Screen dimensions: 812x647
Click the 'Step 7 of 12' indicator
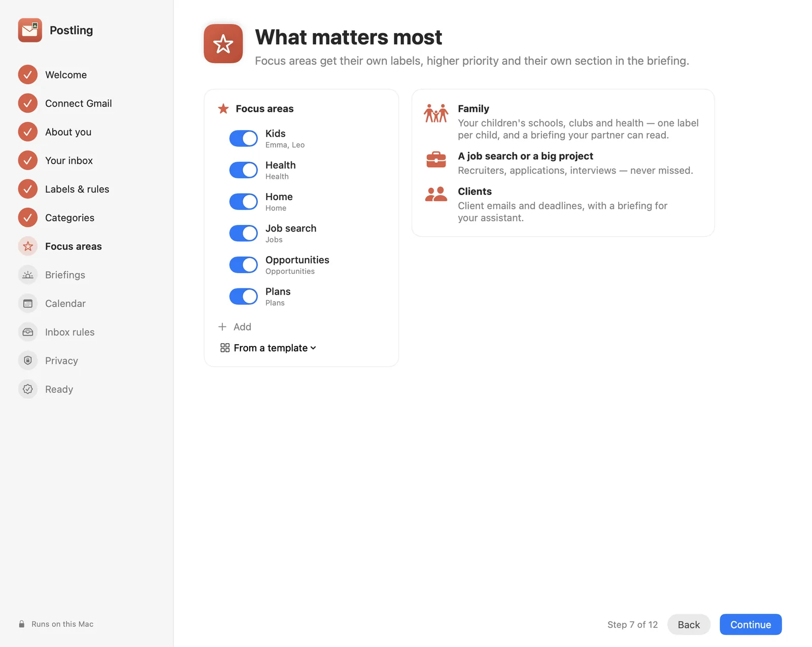632,624
